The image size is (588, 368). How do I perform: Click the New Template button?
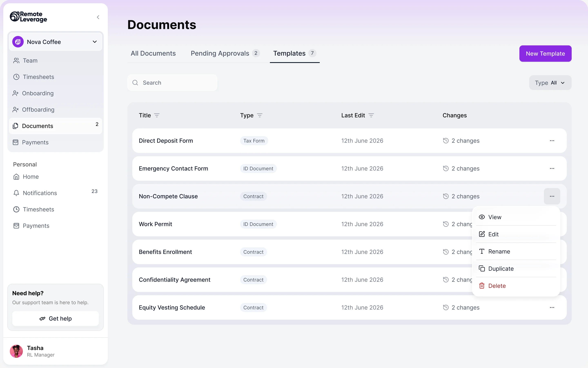click(x=545, y=54)
